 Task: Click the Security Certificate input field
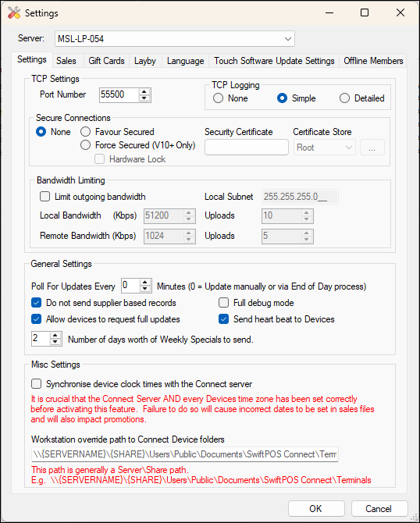click(247, 147)
